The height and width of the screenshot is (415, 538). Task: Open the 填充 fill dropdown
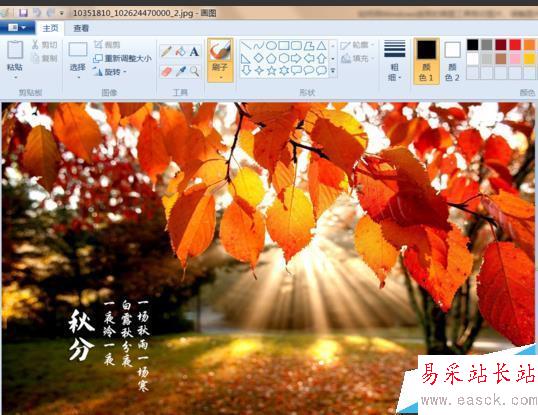[x=357, y=58]
